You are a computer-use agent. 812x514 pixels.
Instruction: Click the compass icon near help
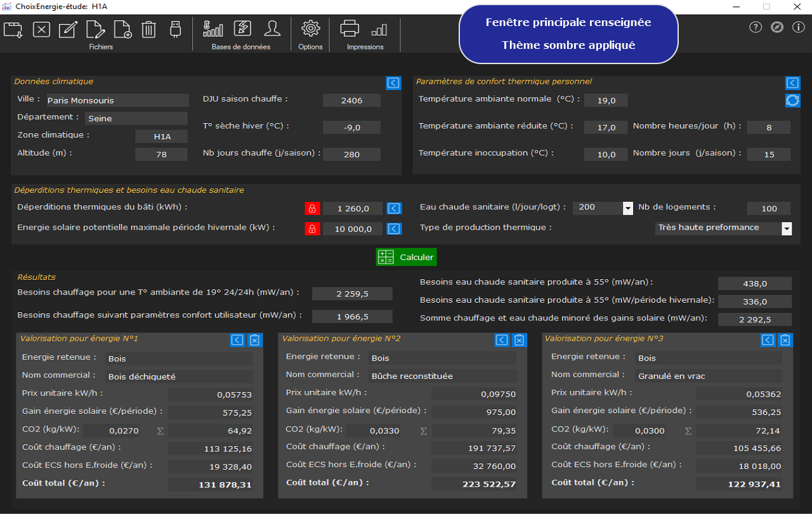click(x=777, y=27)
